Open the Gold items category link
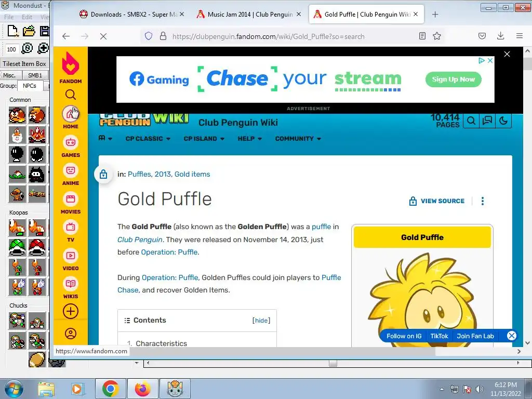Viewport: 532px width, 399px height. pyautogui.click(x=192, y=174)
